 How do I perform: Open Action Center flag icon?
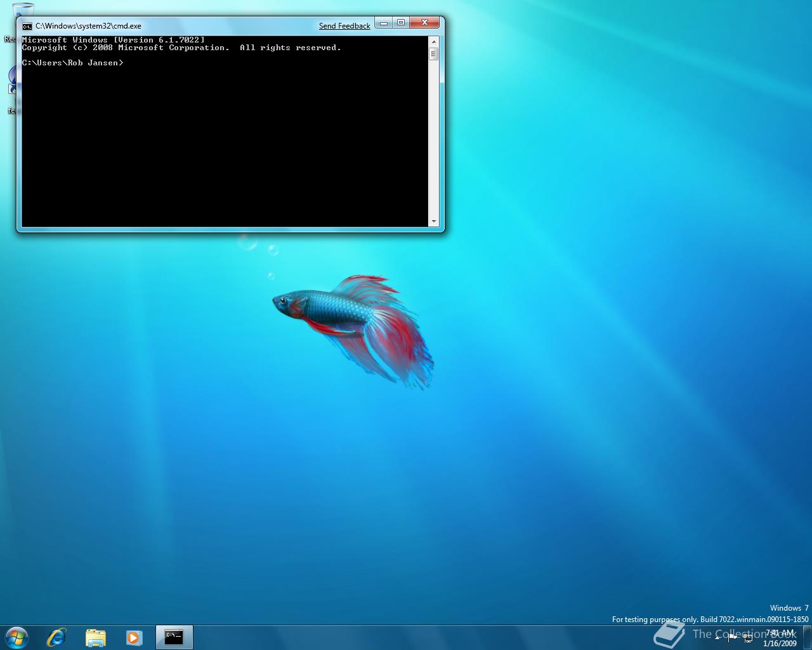(732, 637)
